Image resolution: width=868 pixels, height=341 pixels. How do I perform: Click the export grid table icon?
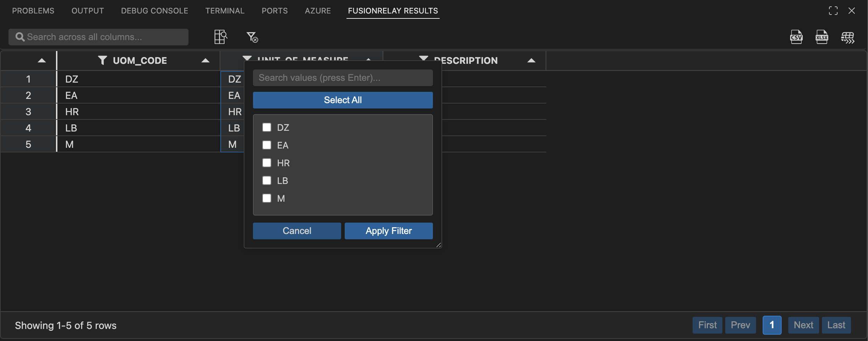[x=847, y=37]
